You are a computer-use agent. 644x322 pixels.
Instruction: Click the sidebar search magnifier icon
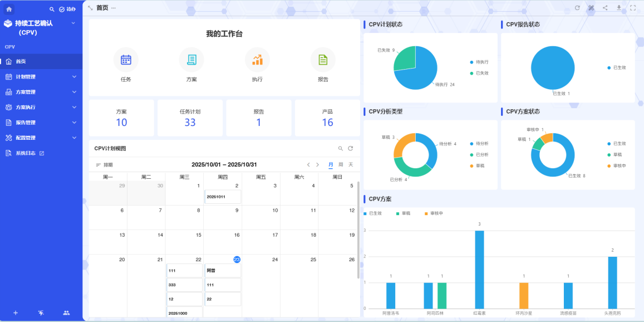[x=52, y=9]
